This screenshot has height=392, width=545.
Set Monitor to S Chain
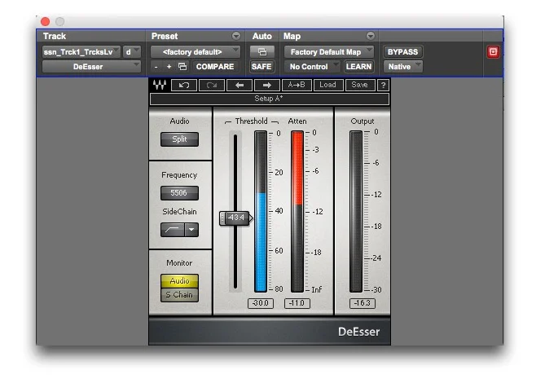tap(179, 294)
